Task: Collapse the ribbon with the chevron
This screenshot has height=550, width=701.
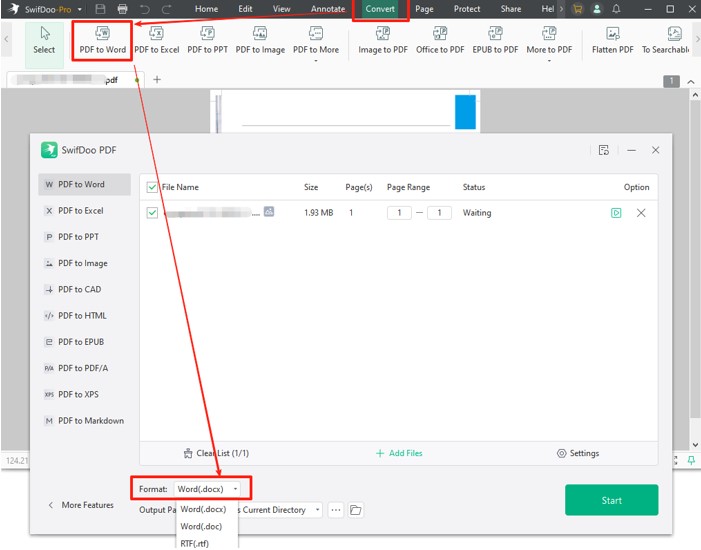Action: coord(691,82)
